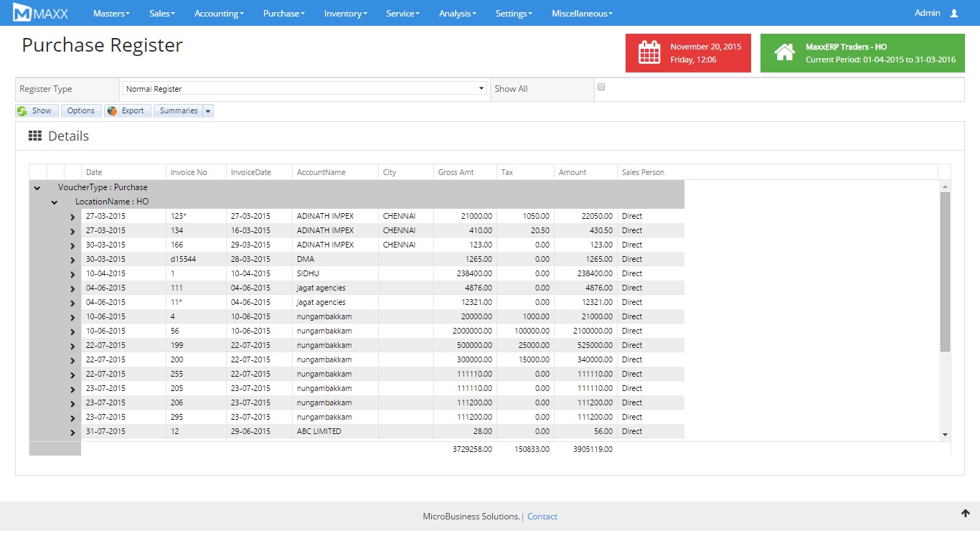Viewport: 980px width, 551px height.
Task: Click the Export globe icon
Action: click(x=112, y=111)
